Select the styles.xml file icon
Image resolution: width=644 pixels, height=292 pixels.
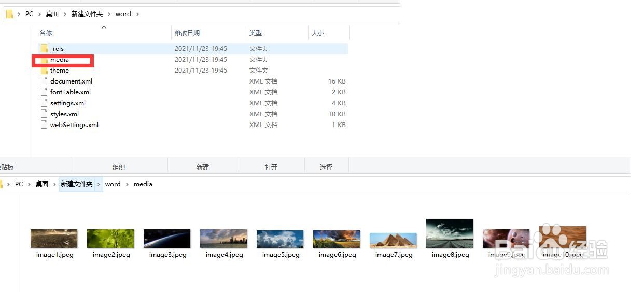click(x=45, y=114)
